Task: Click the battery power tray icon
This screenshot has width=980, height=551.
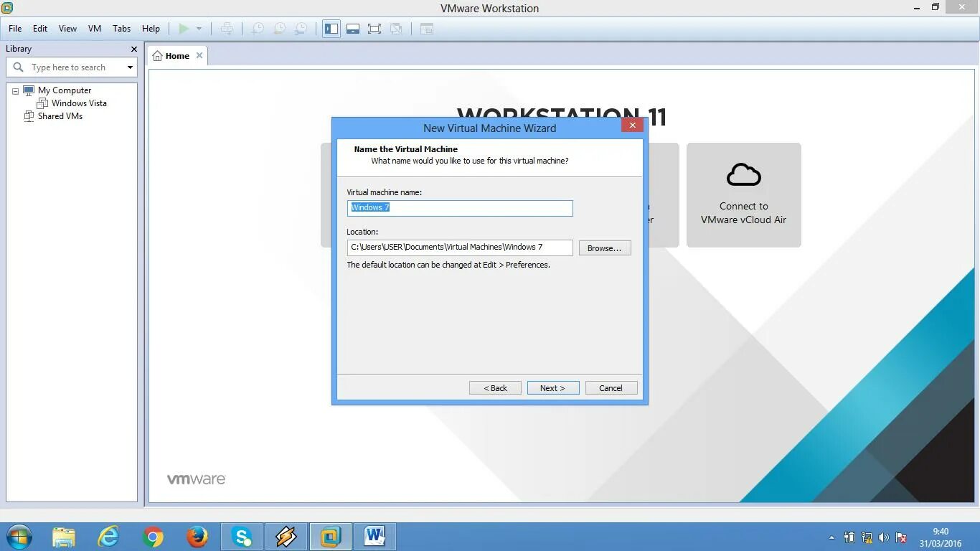Action: pyautogui.click(x=849, y=537)
